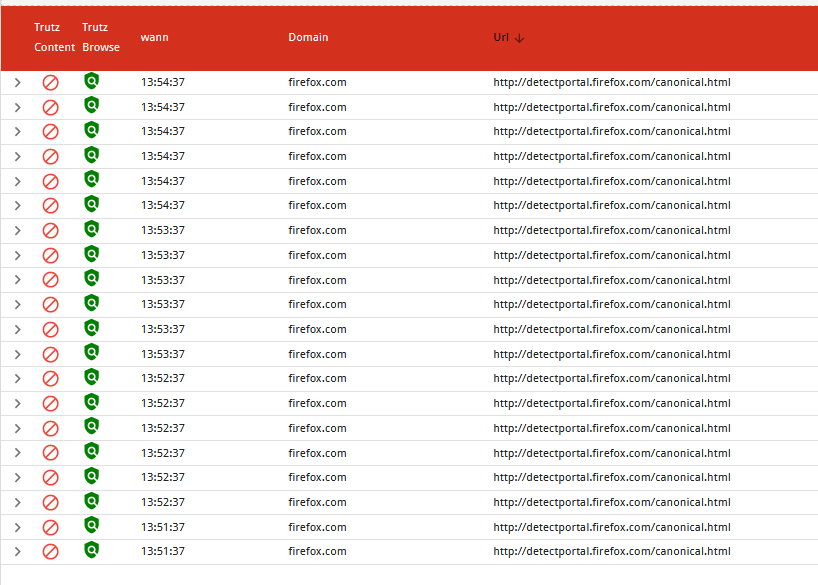Select firefox.com domain cell in last row
This screenshot has height=585, width=818.
pyautogui.click(x=317, y=552)
